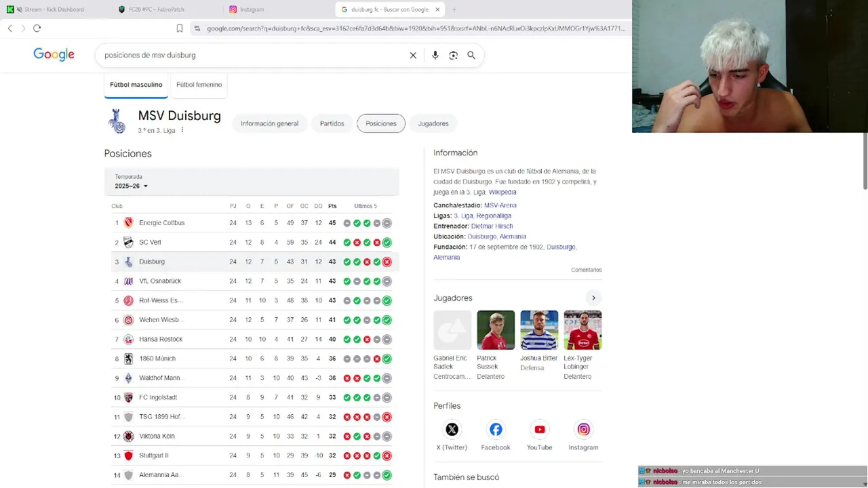Open the YouTube profile icon

point(540,429)
